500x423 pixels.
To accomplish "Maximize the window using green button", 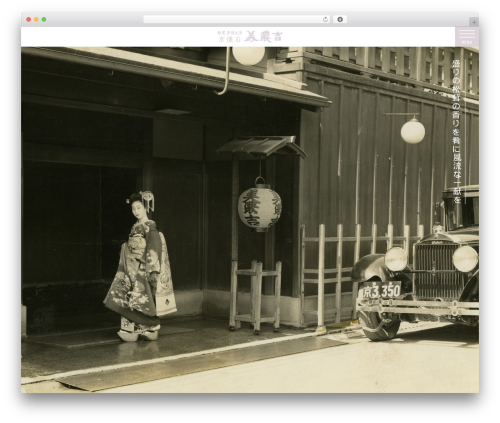I will point(44,19).
